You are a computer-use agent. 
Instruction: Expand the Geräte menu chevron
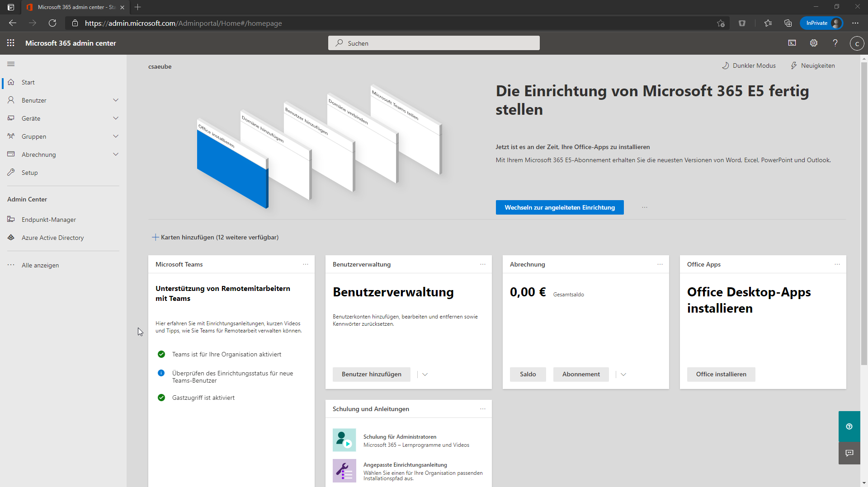116,118
